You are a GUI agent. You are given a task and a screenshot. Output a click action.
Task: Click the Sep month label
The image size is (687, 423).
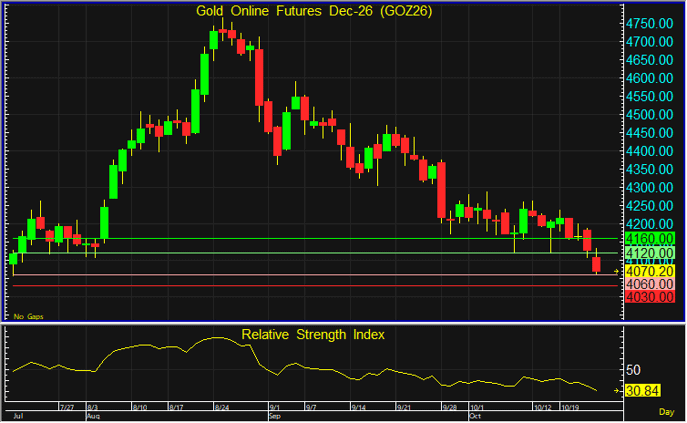pyautogui.click(x=275, y=416)
